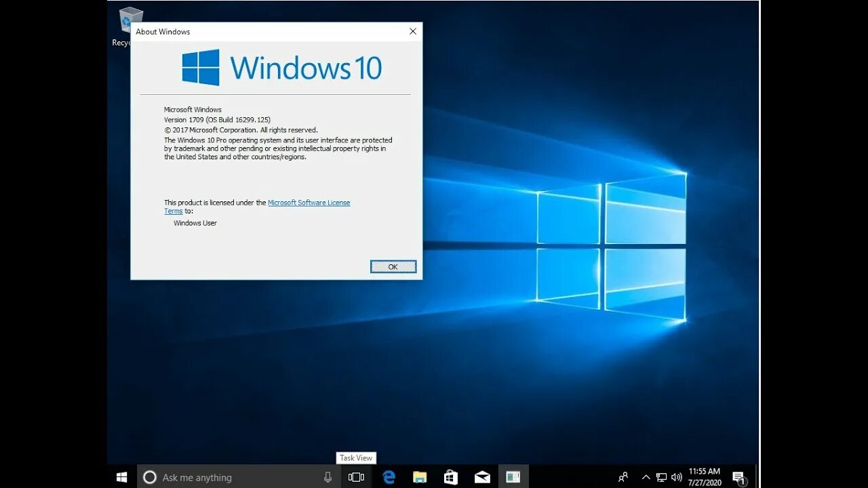Click the About Windows title bar text
Screen dimensions: 868x488
coord(163,32)
